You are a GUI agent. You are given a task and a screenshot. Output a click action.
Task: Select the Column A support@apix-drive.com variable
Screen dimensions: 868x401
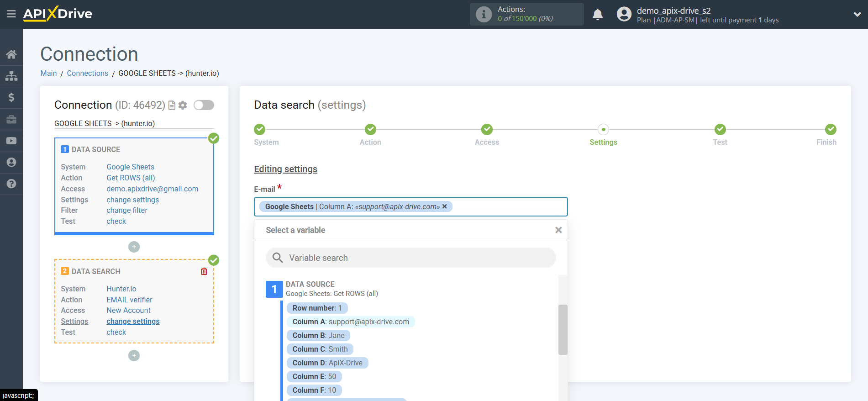351,322
